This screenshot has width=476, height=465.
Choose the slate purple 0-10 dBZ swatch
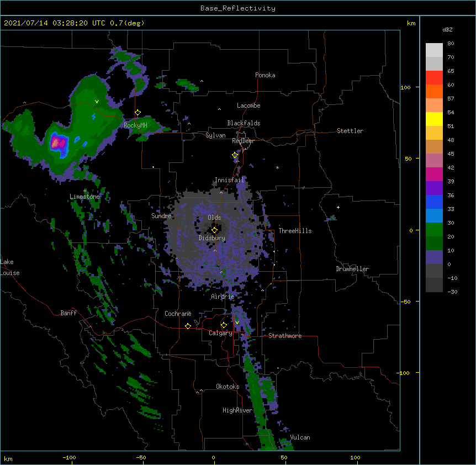point(434,257)
